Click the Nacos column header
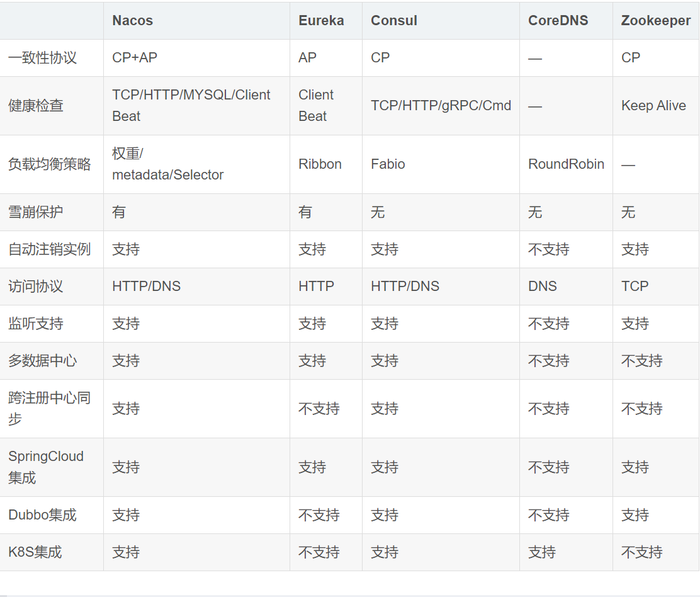The height and width of the screenshot is (597, 700). (x=132, y=21)
